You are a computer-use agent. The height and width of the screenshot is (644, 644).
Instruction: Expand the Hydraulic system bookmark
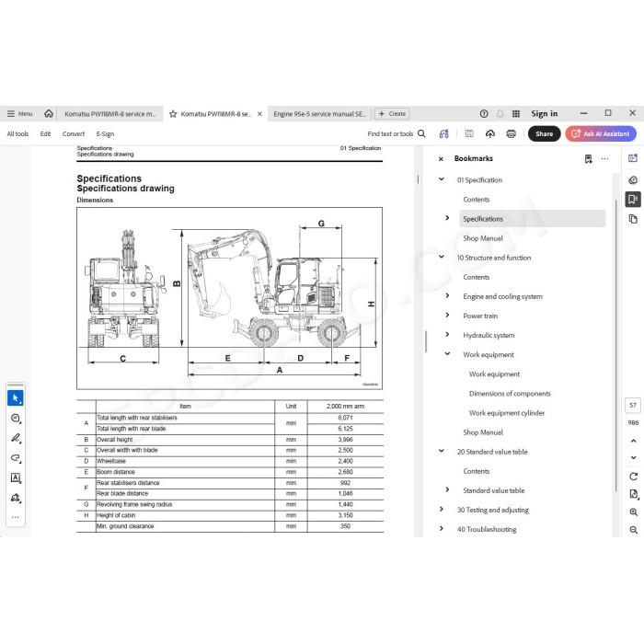tap(447, 334)
